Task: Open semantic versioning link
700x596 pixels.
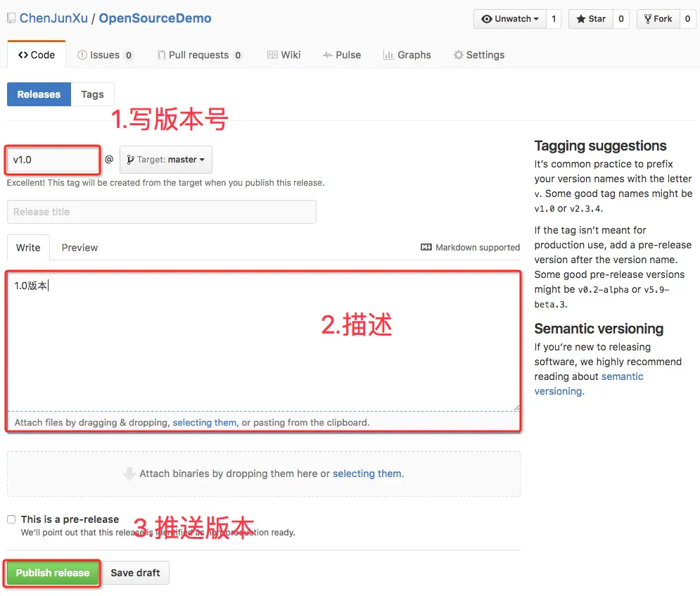Action: pyautogui.click(x=589, y=383)
